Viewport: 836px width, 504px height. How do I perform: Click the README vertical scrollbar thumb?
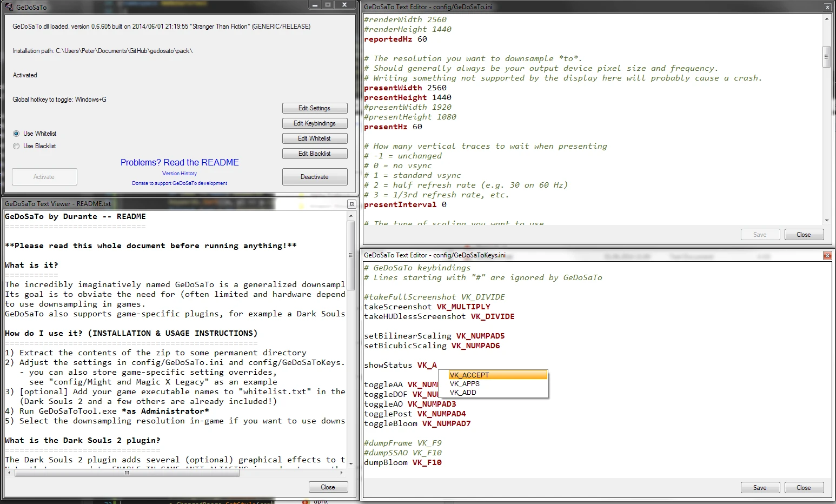coord(351,255)
